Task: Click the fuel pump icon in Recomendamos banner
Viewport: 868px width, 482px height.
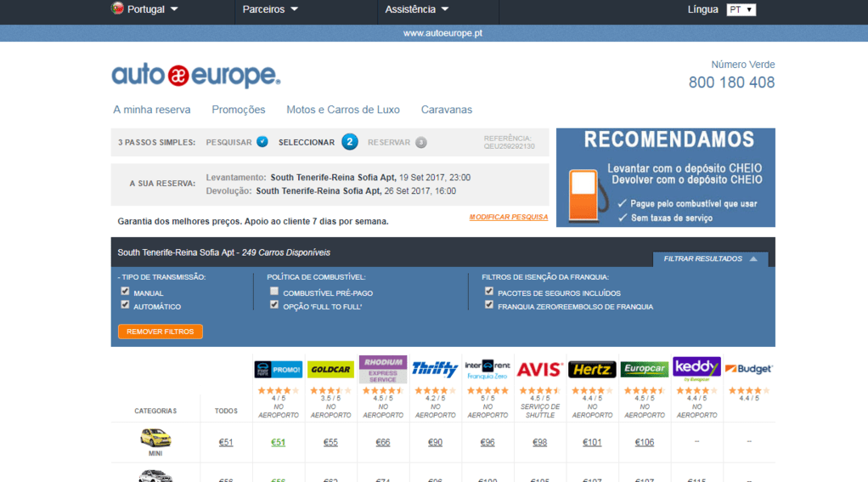Action: click(588, 196)
